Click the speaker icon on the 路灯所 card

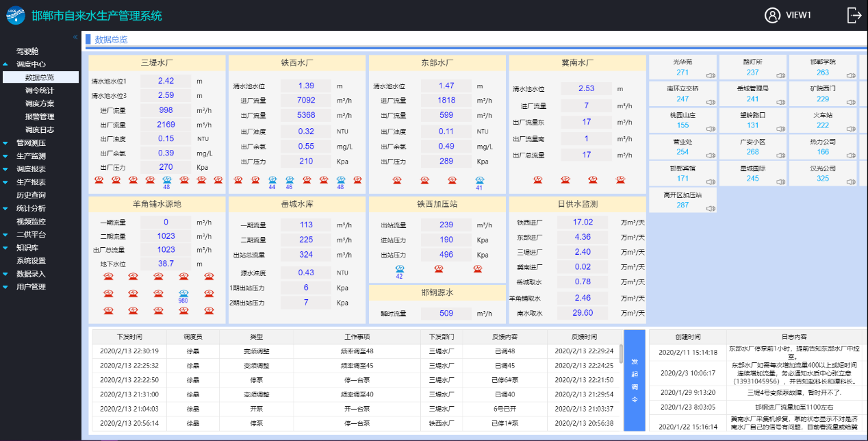pos(781,75)
